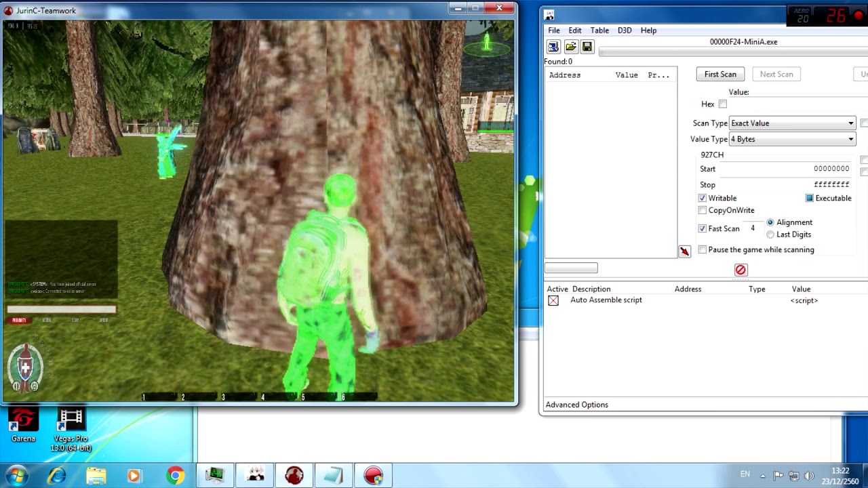Open the file explorer folder taskbar icon

(x=96, y=476)
